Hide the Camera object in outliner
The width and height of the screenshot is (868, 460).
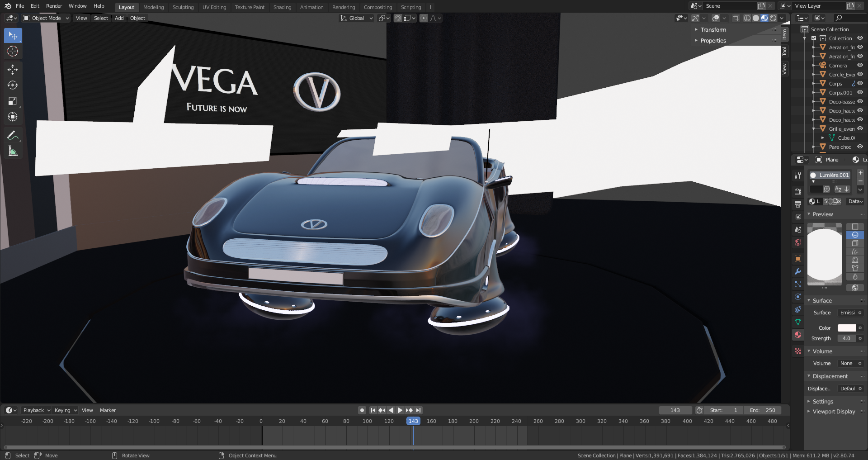point(860,65)
